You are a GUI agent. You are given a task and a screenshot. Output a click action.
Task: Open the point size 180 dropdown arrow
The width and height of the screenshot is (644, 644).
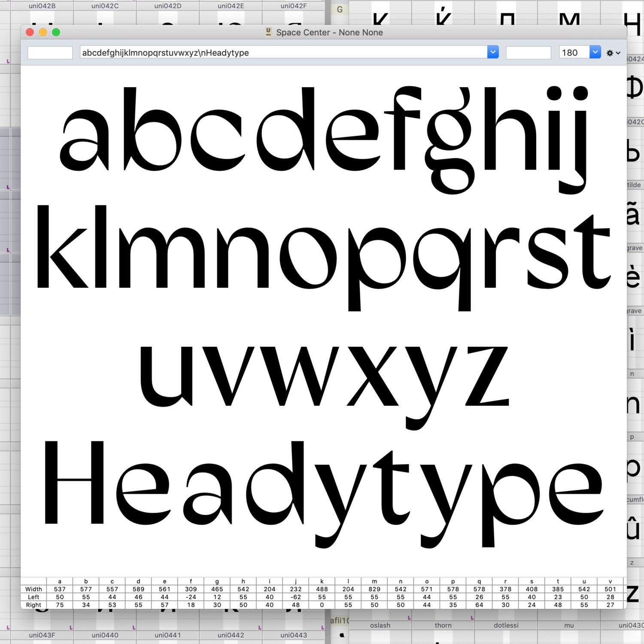(x=595, y=52)
